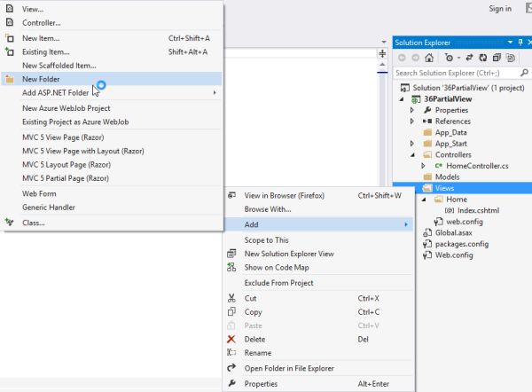Click the Home icon in Solution Explorer toolbar
532x392 pixels.
429,58
